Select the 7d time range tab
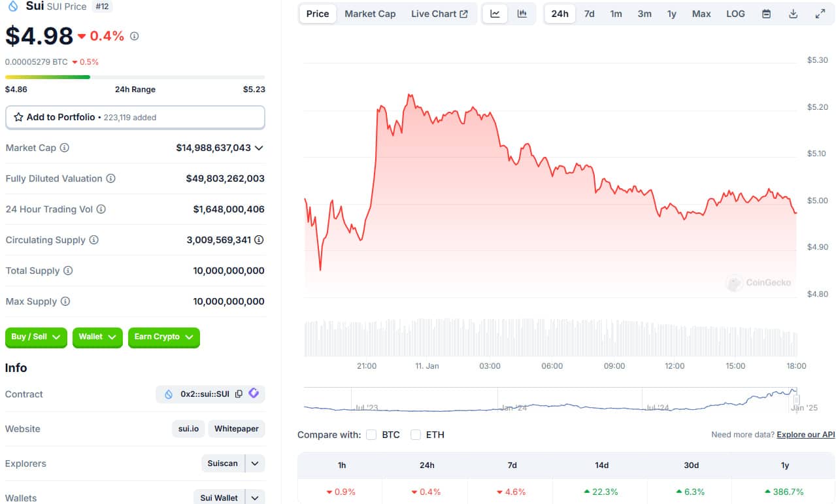The width and height of the screenshot is (836, 504). tap(589, 14)
